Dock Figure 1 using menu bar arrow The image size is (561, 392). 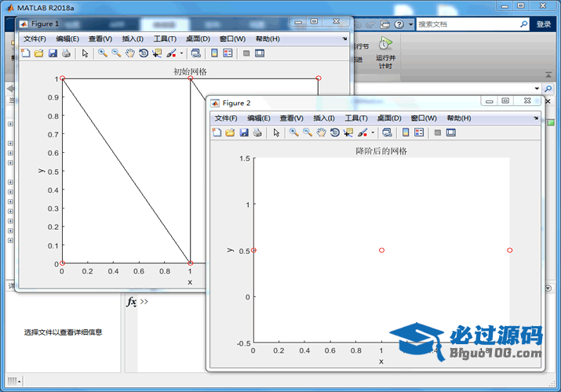pos(344,38)
